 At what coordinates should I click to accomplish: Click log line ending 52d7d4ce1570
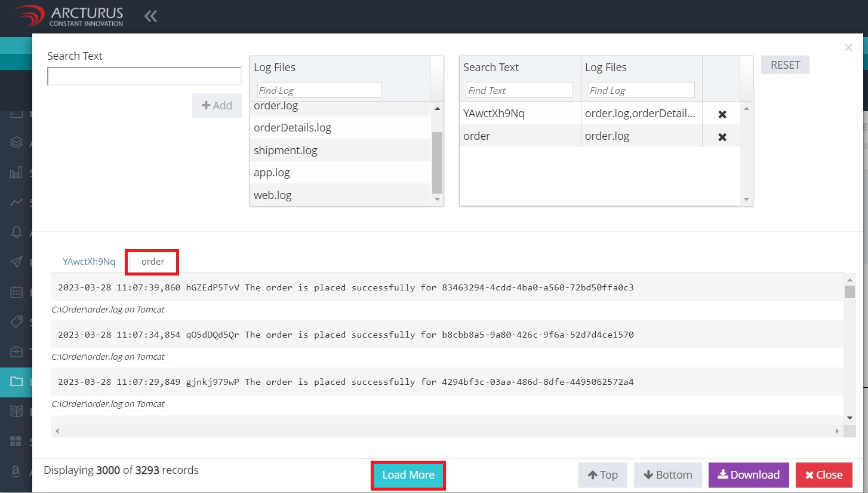pyautogui.click(x=447, y=335)
